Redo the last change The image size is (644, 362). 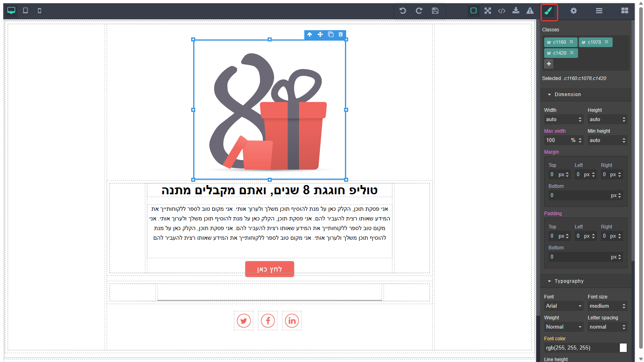point(419,10)
